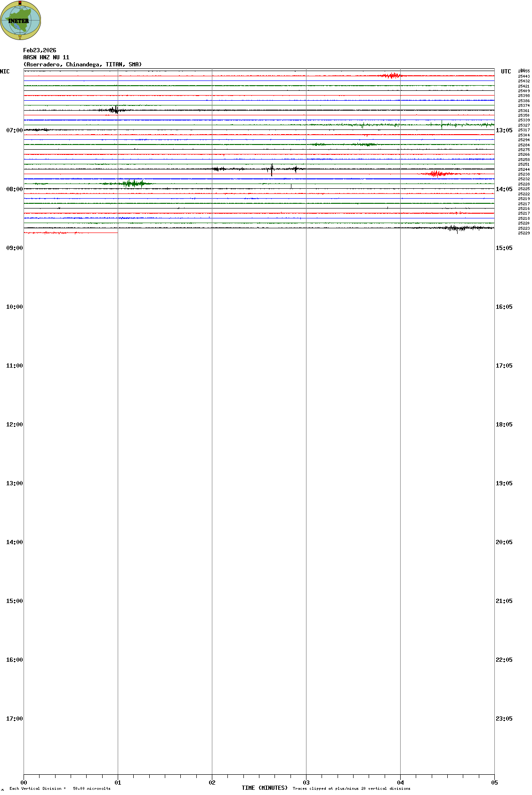Screen dimensions: 532x795
Task: Click the vertical division microvolts note
Action: click(x=60, y=788)
